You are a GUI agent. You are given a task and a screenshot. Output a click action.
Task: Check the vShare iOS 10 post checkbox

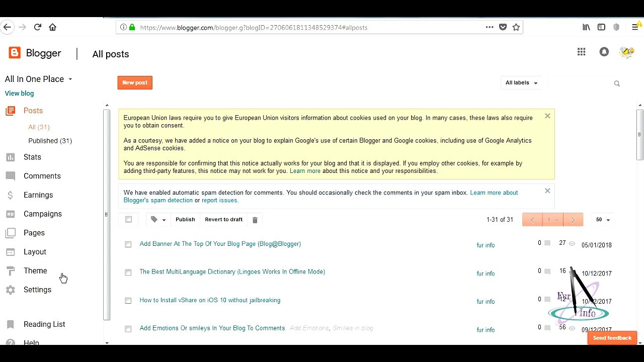tap(128, 301)
